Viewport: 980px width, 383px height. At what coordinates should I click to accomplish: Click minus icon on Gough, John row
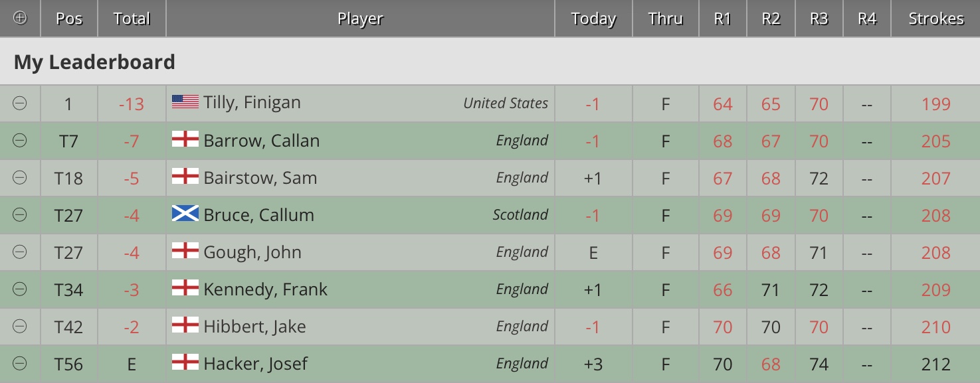coord(20,252)
